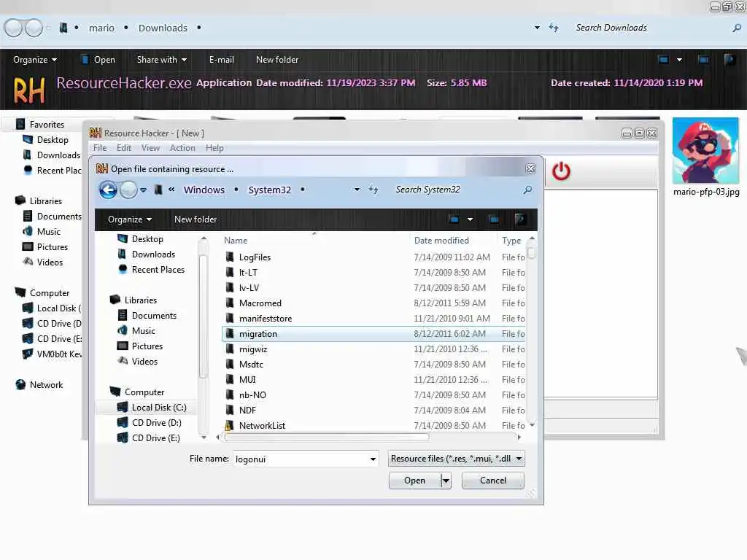Open the Action menu in Resource Hacker
This screenshot has height=560, width=747.
click(x=182, y=148)
